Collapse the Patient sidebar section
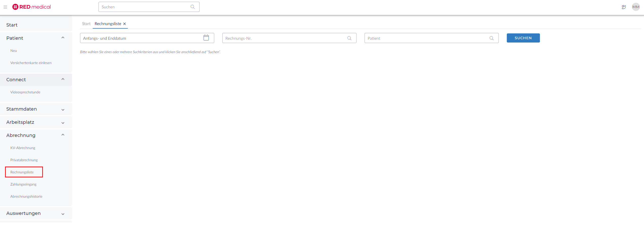The height and width of the screenshot is (245, 644). pos(63,38)
